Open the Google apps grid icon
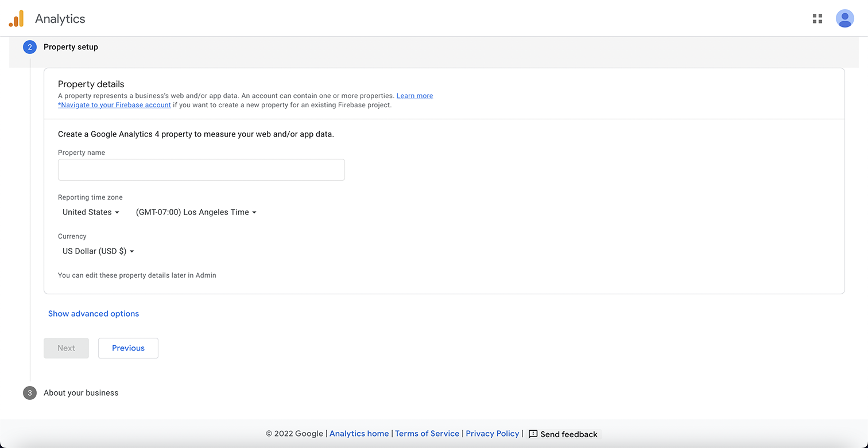This screenshot has height=448, width=868. point(817,19)
